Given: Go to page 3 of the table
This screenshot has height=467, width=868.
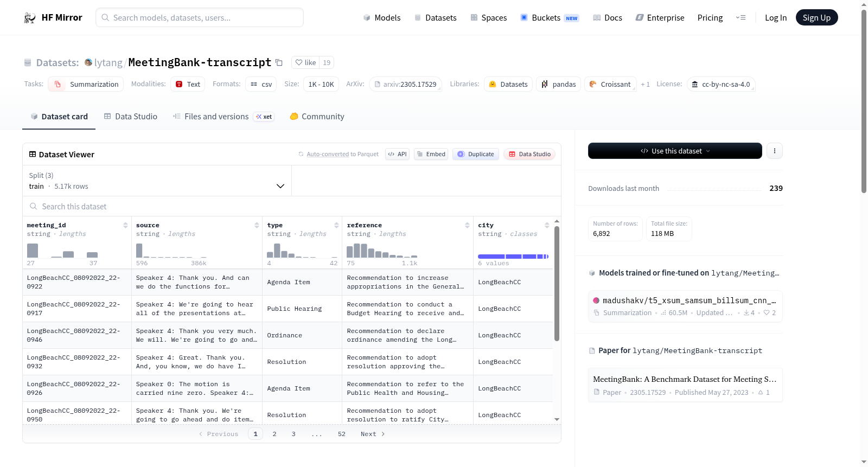Looking at the screenshot, I should tap(293, 434).
